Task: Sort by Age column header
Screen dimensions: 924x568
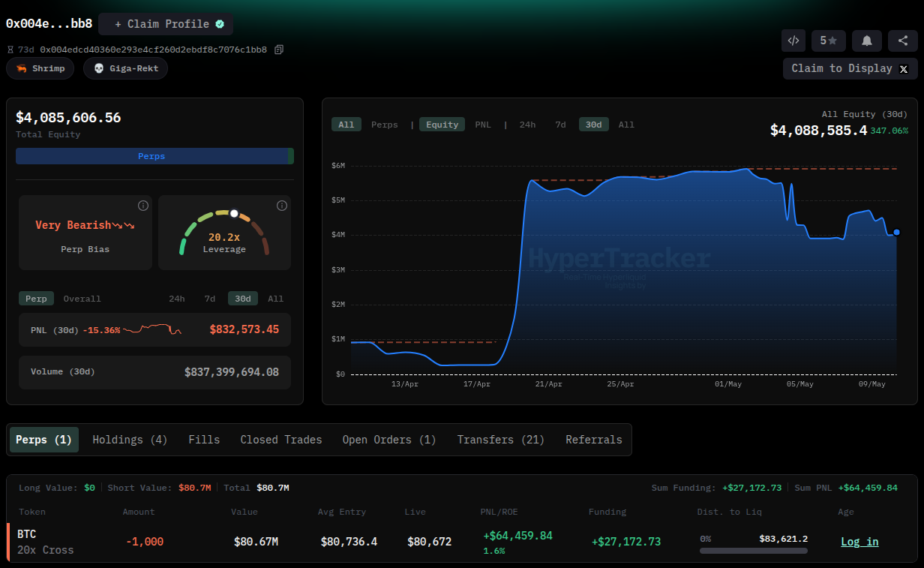Action: pos(846,512)
